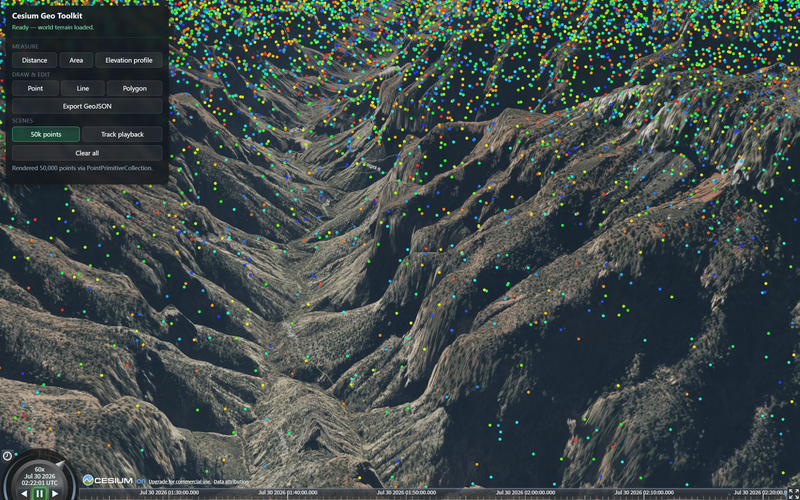Select the Polygon draw tool

tap(135, 88)
